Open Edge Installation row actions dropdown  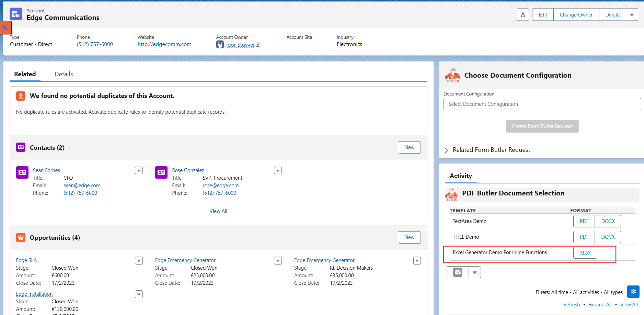point(139,294)
